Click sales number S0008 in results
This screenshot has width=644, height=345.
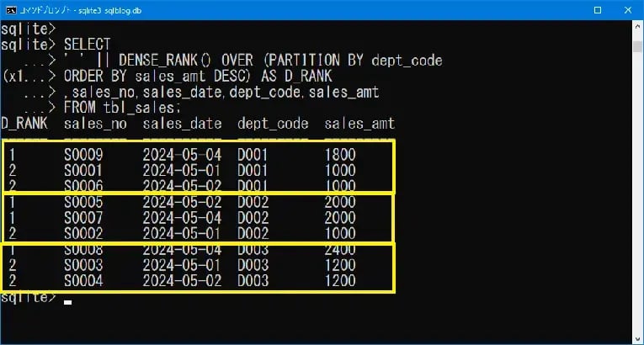(x=84, y=250)
